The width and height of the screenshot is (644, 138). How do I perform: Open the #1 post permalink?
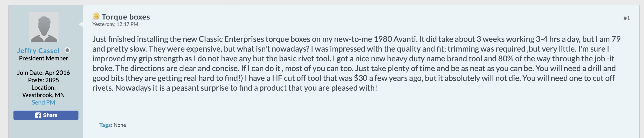point(626,18)
